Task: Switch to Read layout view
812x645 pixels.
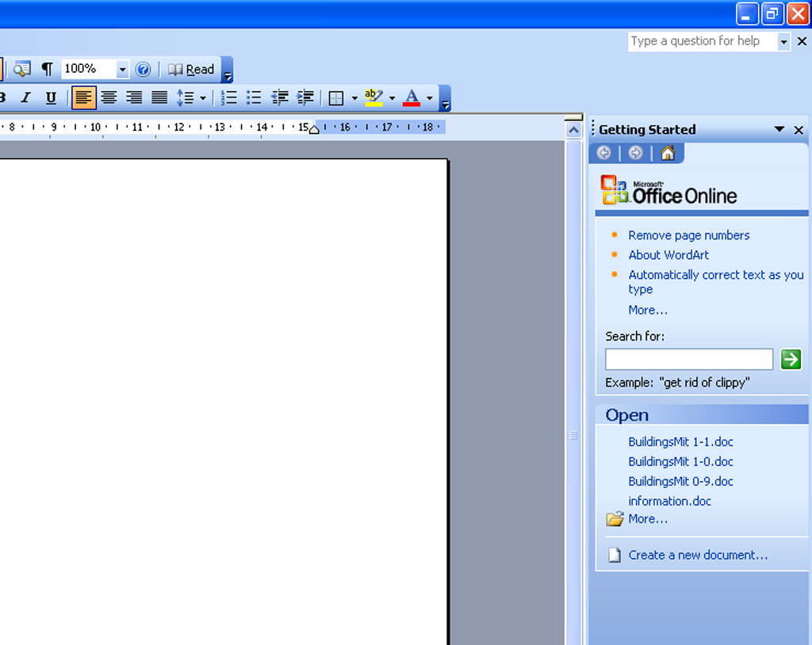Action: 191,69
